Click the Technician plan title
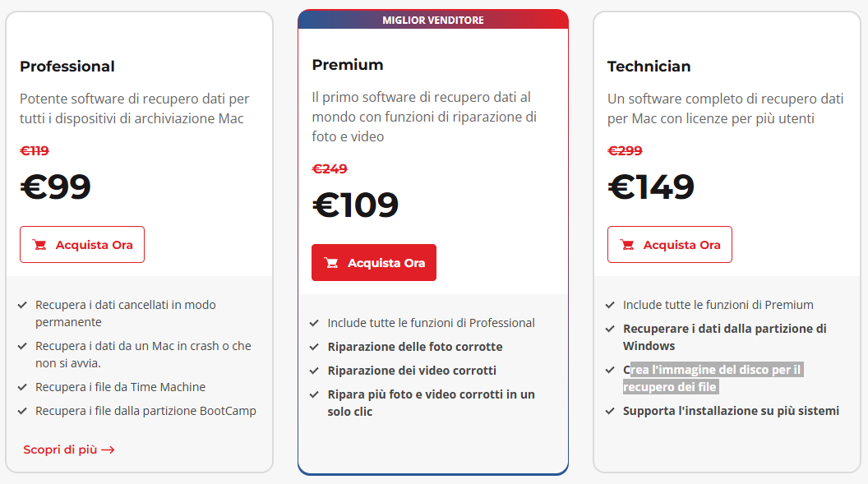 pyautogui.click(x=649, y=67)
